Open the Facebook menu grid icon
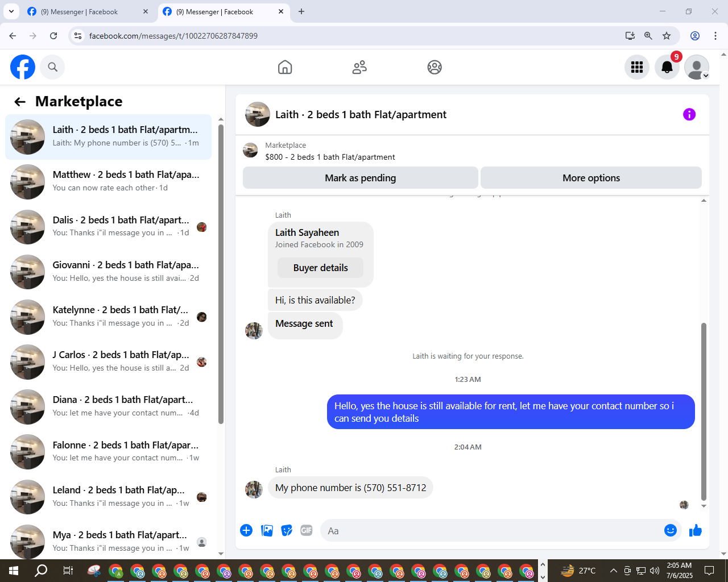 tap(637, 67)
